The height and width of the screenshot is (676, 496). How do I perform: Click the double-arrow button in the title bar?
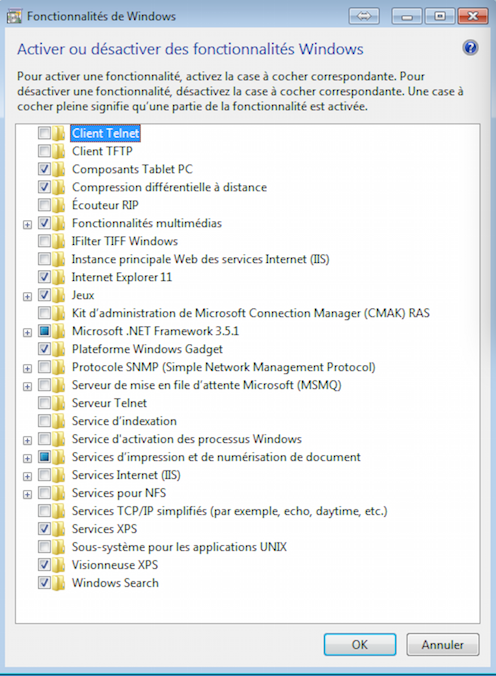364,16
